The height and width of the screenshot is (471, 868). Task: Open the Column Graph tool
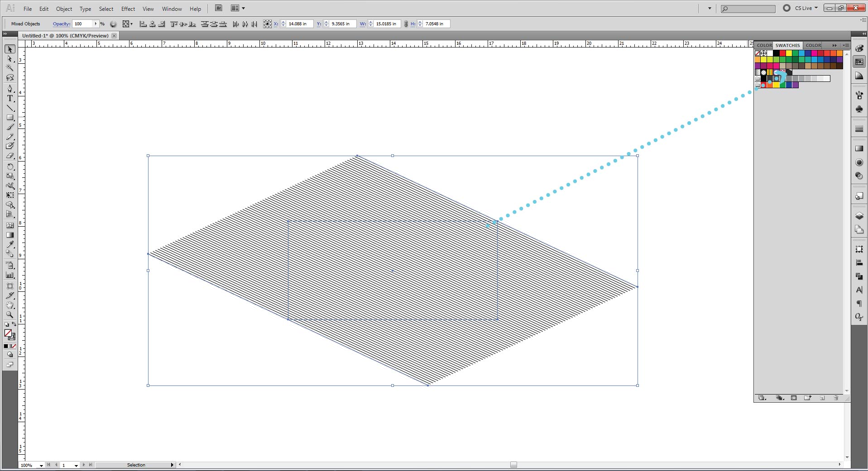pyautogui.click(x=10, y=275)
